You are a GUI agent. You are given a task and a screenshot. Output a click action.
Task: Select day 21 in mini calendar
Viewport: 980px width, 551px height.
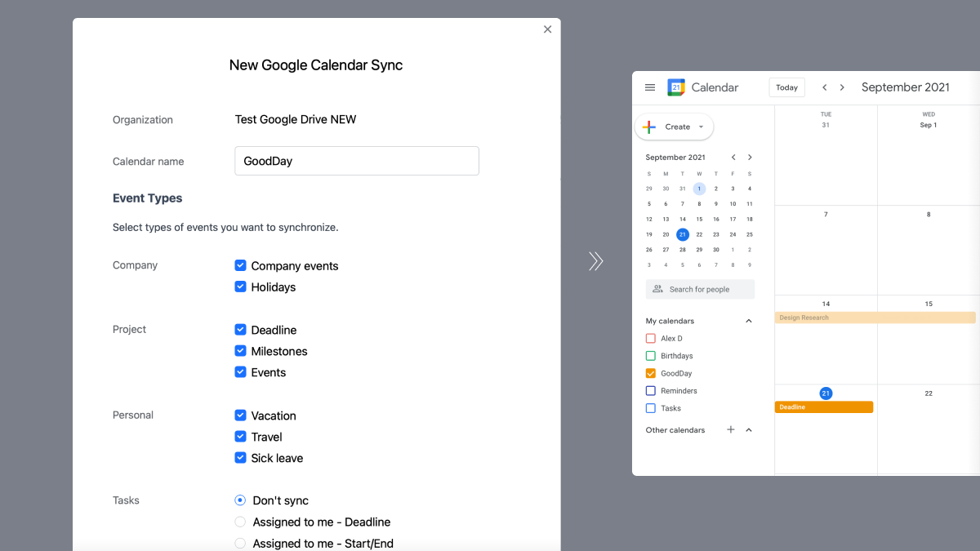tap(683, 234)
